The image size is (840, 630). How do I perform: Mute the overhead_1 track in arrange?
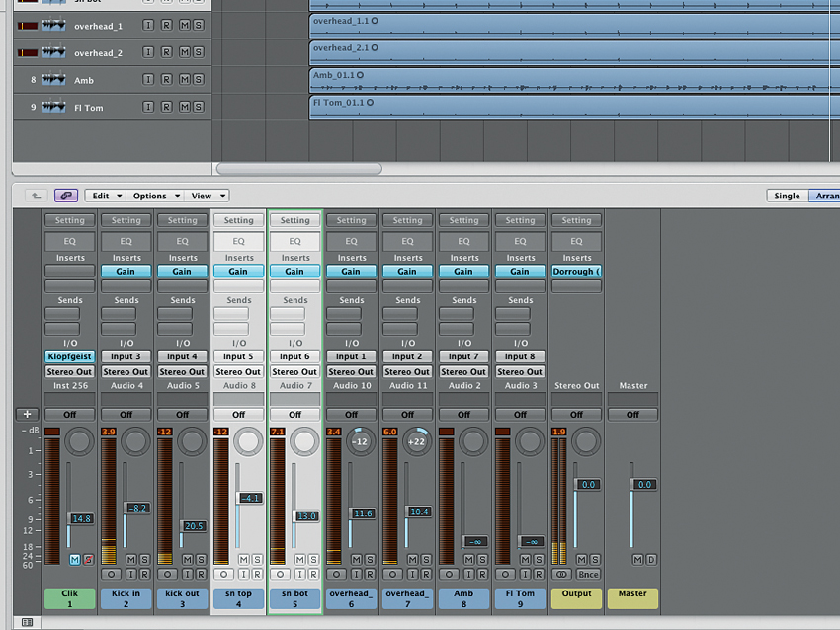tap(184, 25)
